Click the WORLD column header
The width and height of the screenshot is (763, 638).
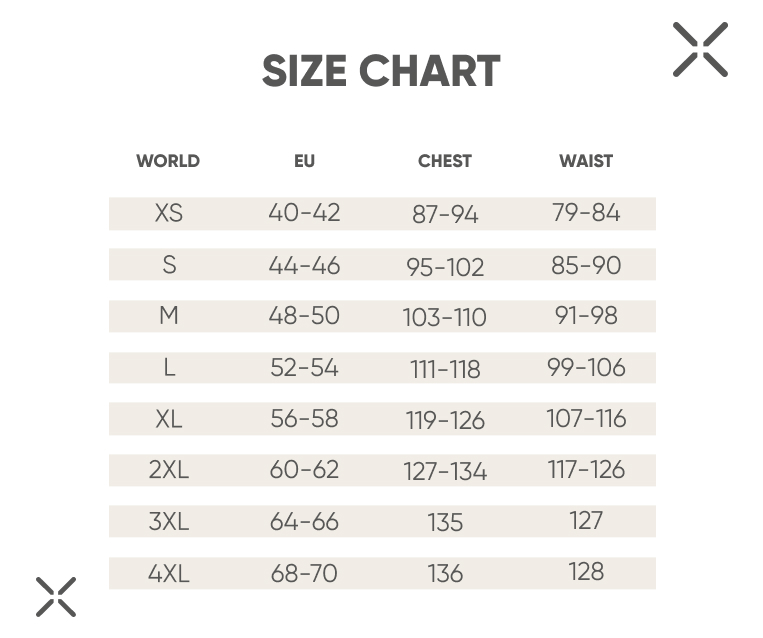click(168, 161)
